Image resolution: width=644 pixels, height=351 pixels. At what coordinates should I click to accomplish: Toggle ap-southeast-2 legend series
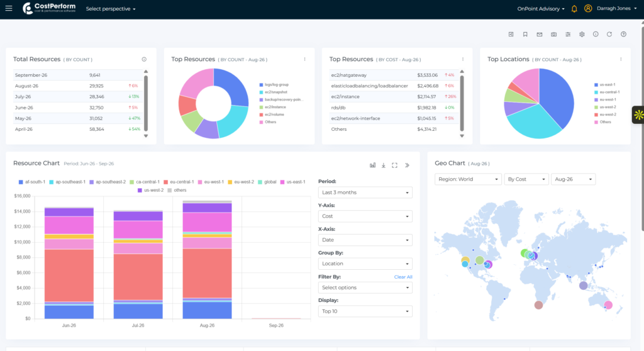108,182
